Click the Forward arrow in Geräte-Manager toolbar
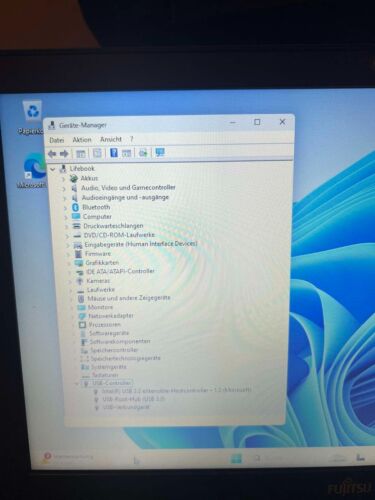Viewport: 375px width, 500px height. point(64,154)
